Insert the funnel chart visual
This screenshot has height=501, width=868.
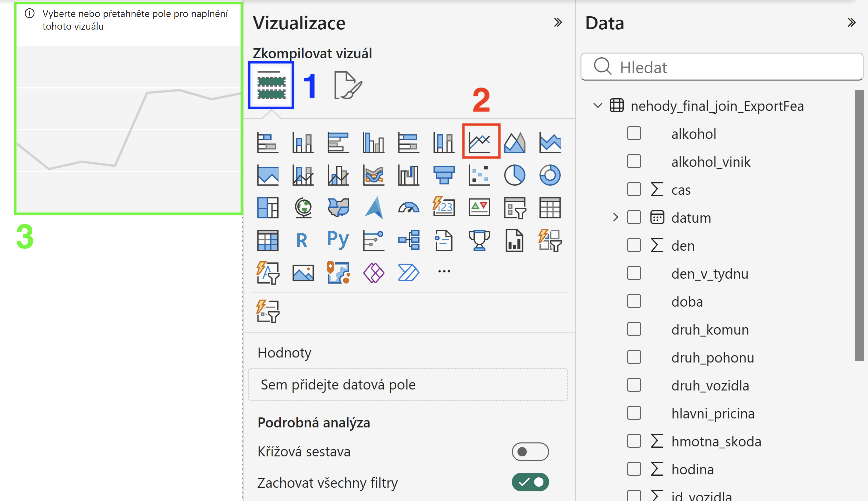(x=444, y=175)
